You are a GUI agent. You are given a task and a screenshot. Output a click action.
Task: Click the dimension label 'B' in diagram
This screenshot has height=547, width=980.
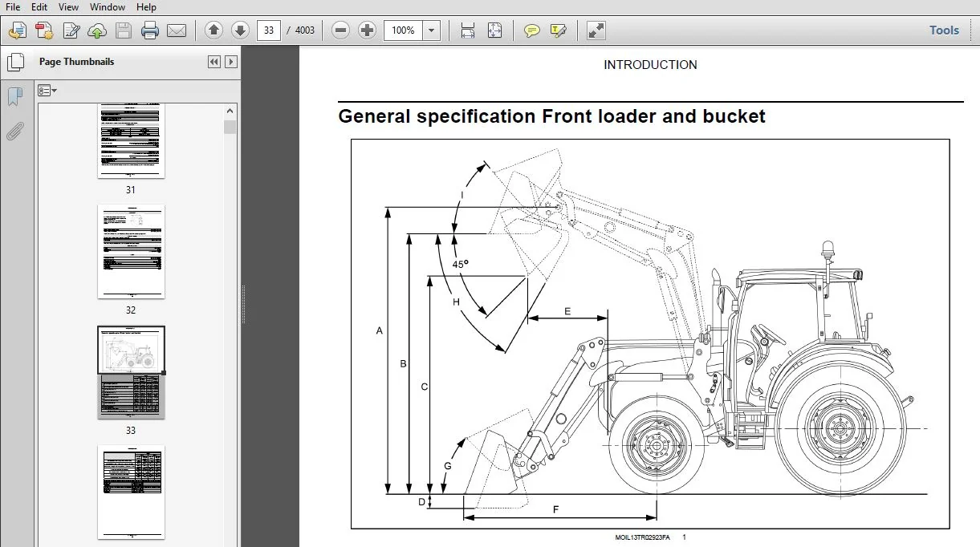[x=404, y=364]
